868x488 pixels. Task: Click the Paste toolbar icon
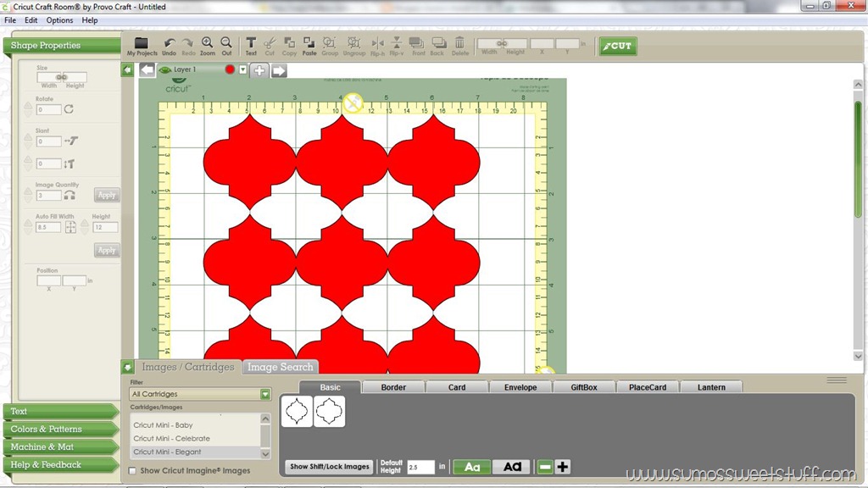point(309,42)
